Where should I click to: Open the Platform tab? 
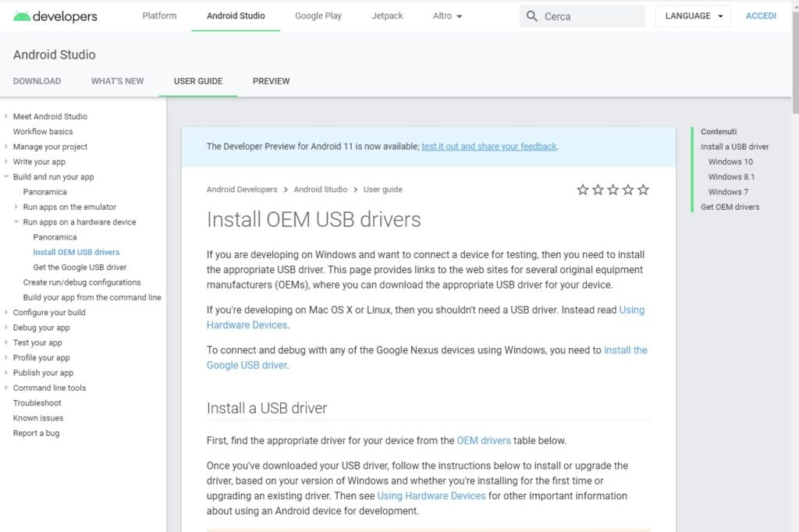click(x=159, y=16)
